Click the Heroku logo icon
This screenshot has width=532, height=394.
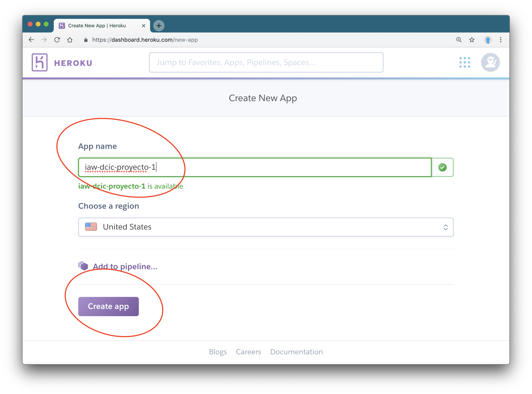pos(40,62)
